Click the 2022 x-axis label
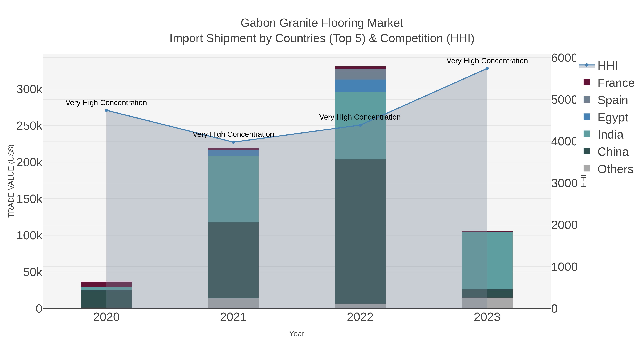Image resolution: width=644 pixels, height=362 pixels. click(360, 317)
